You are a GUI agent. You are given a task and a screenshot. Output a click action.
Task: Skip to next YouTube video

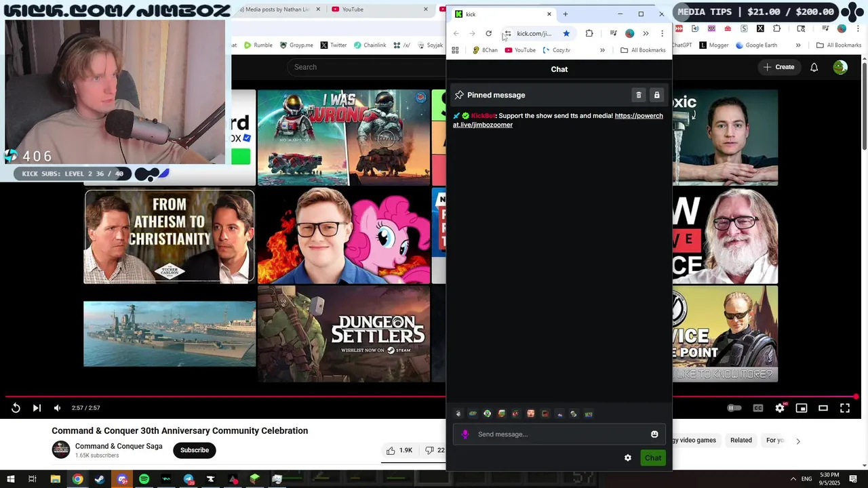(37, 408)
